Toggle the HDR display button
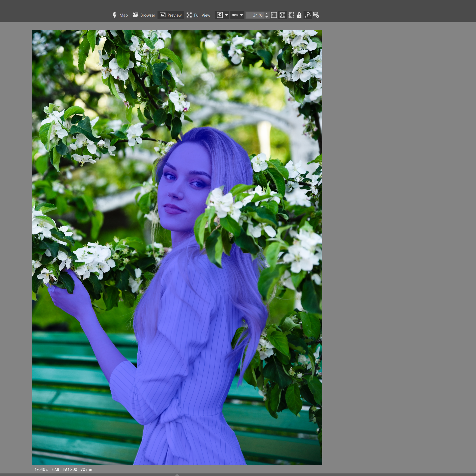The width and height of the screenshot is (476, 476). [235, 15]
